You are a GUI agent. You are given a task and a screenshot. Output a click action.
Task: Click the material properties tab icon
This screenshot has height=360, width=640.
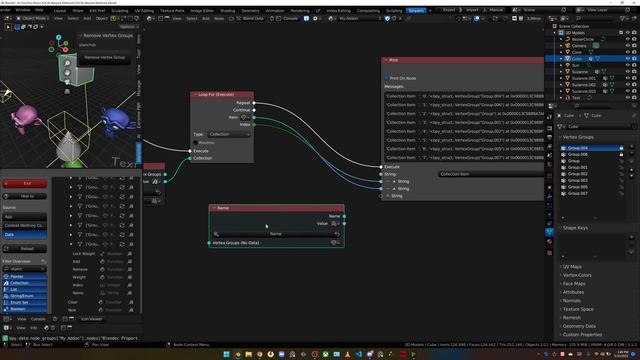click(549, 242)
